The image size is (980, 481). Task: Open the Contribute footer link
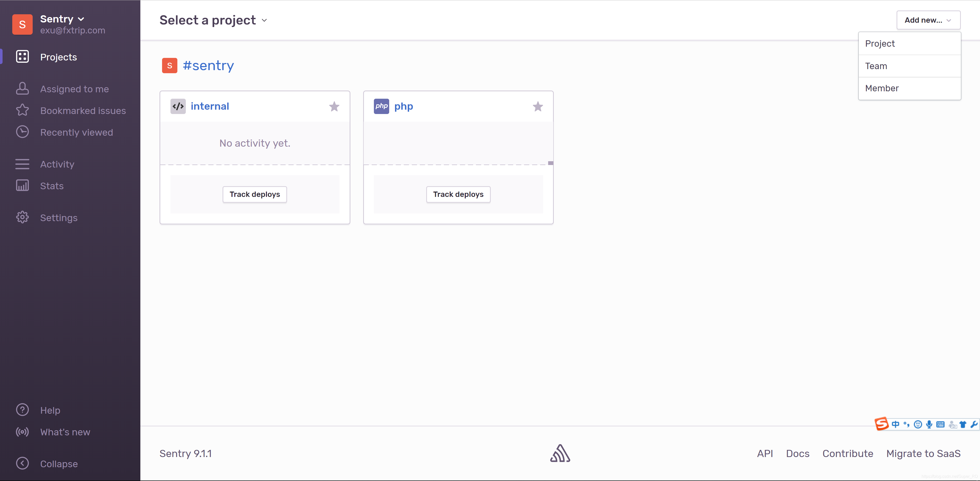pos(848,454)
